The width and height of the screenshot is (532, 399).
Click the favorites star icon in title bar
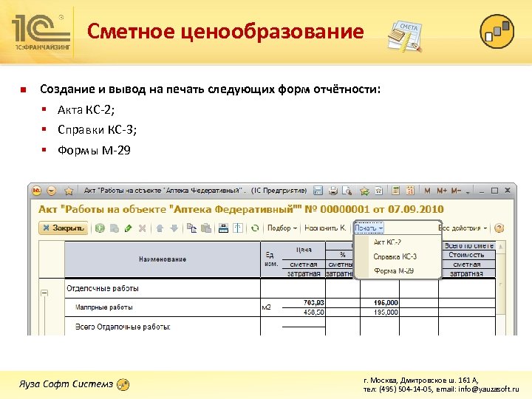(69, 191)
